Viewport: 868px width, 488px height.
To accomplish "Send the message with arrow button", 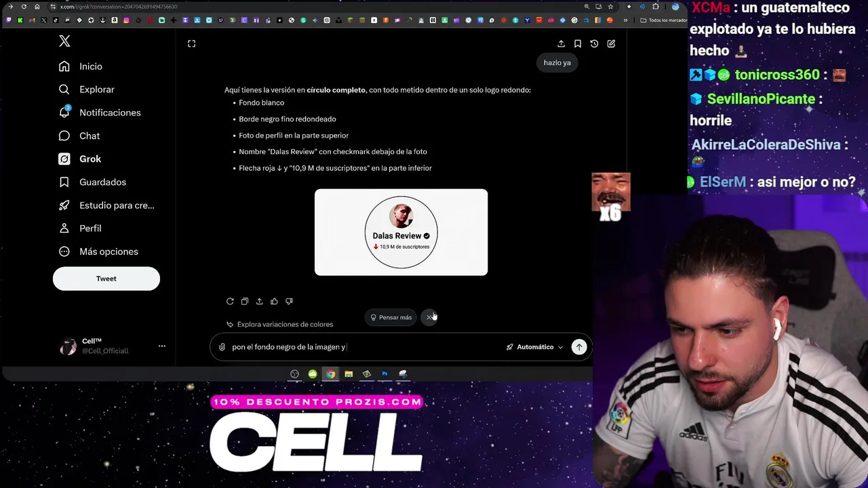I will (x=579, y=347).
